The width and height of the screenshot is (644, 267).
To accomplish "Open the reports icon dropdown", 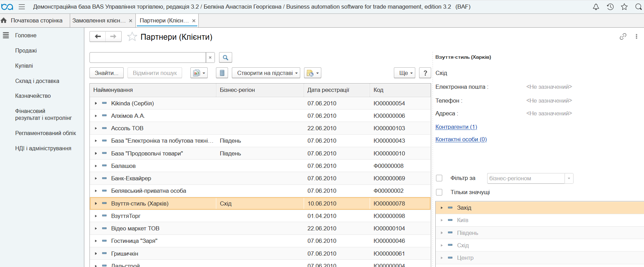I will 199,73.
